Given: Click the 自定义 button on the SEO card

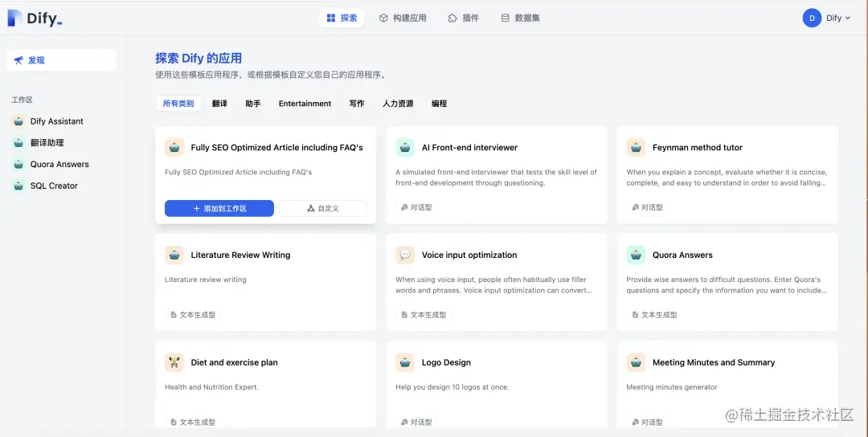Looking at the screenshot, I should point(323,209).
